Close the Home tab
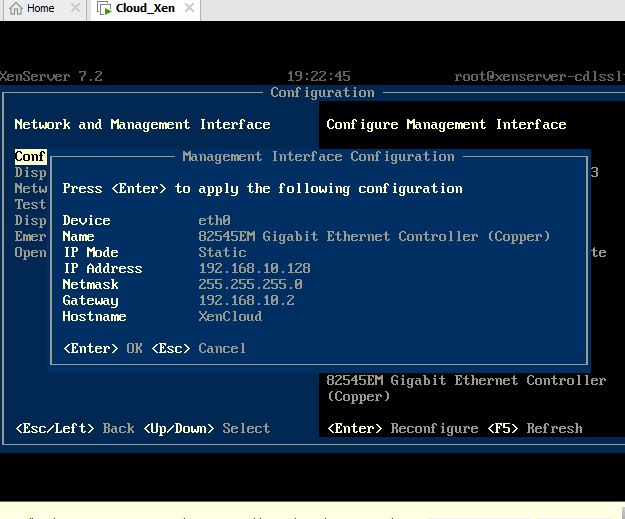The width and height of the screenshot is (625, 519). click(75, 8)
